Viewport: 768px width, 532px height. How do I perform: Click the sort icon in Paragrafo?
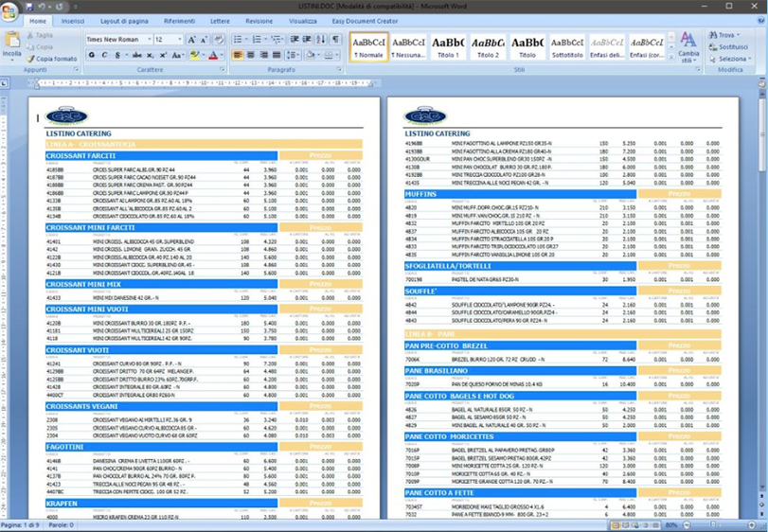pos(322,40)
